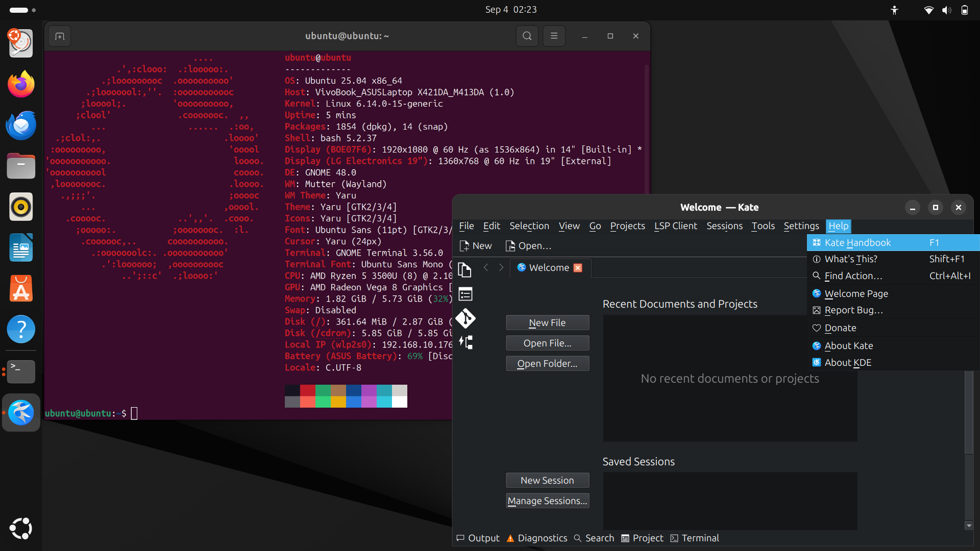980x551 pixels.
Task: Open the File menu in Kate
Action: [x=466, y=226]
